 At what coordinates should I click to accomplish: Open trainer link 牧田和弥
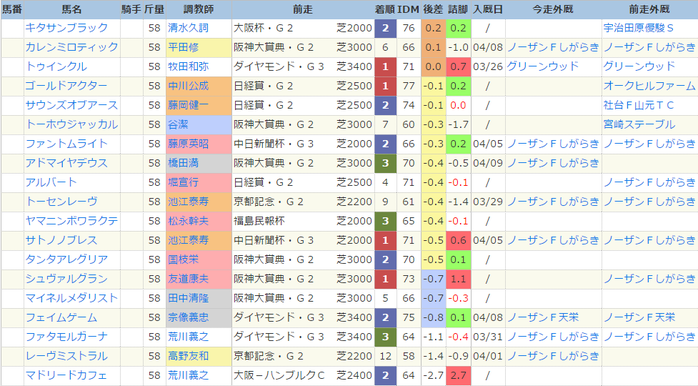tap(188, 67)
